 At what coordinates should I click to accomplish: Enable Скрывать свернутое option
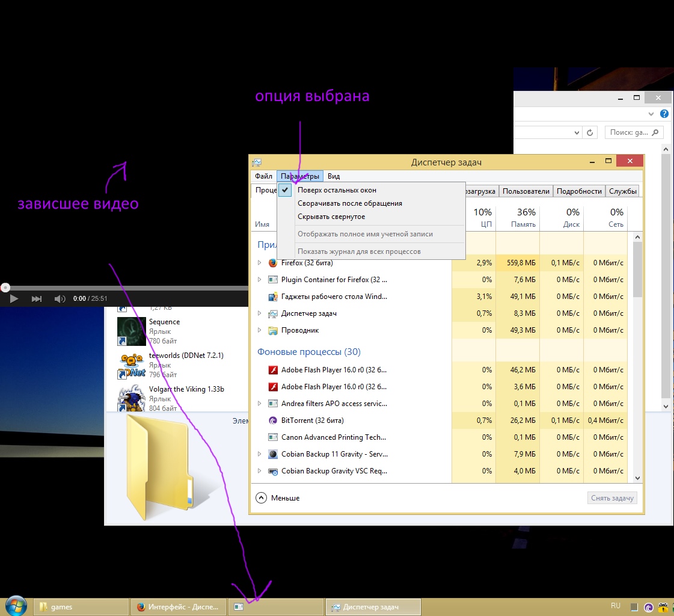pos(331,217)
